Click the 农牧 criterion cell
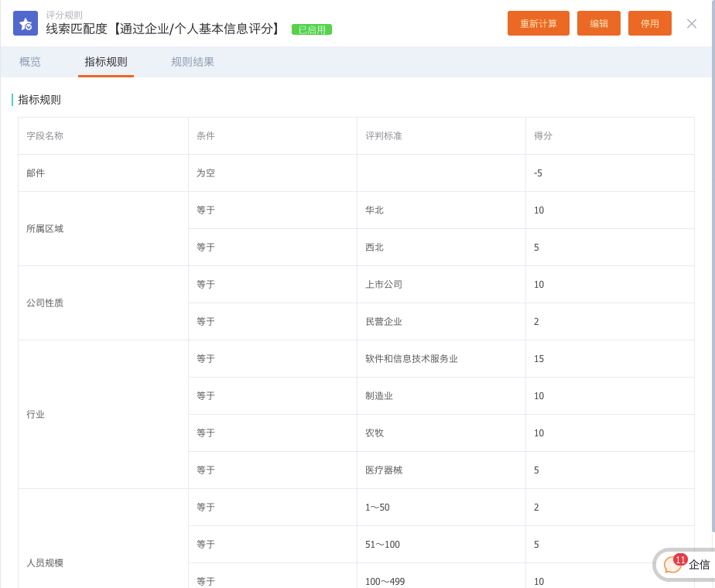Screen dimensions: 715x588 coord(441,433)
